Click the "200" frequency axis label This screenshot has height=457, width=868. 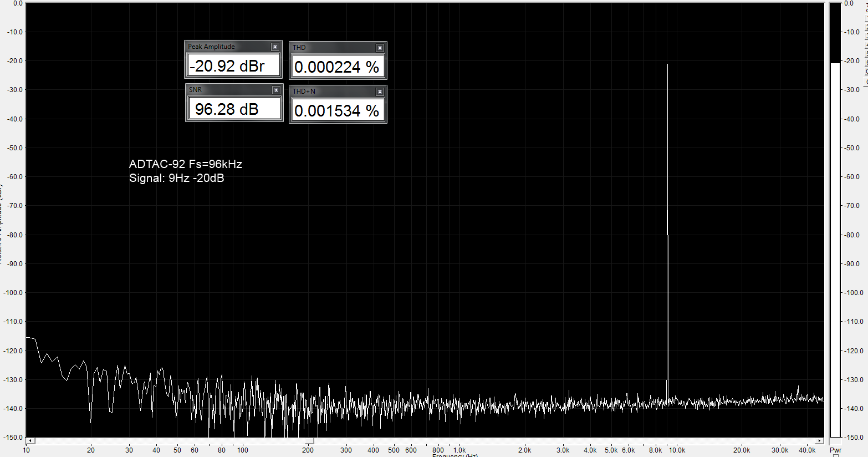(x=308, y=450)
